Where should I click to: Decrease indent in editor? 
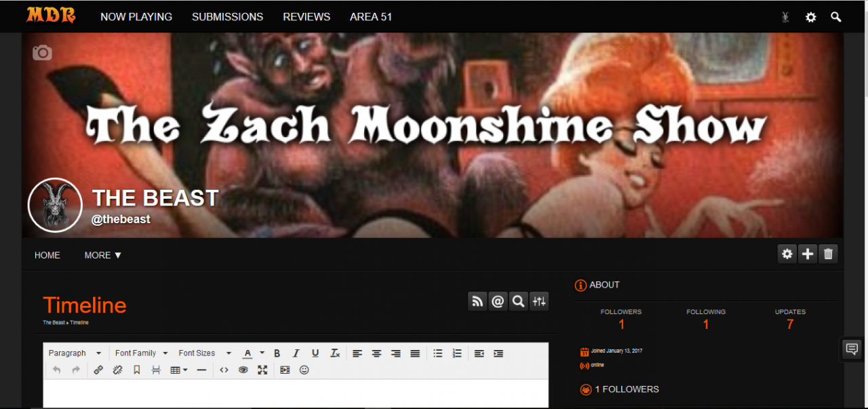point(479,353)
